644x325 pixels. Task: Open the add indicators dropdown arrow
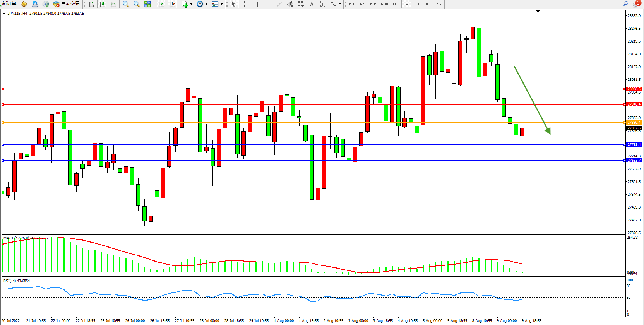(x=191, y=4)
